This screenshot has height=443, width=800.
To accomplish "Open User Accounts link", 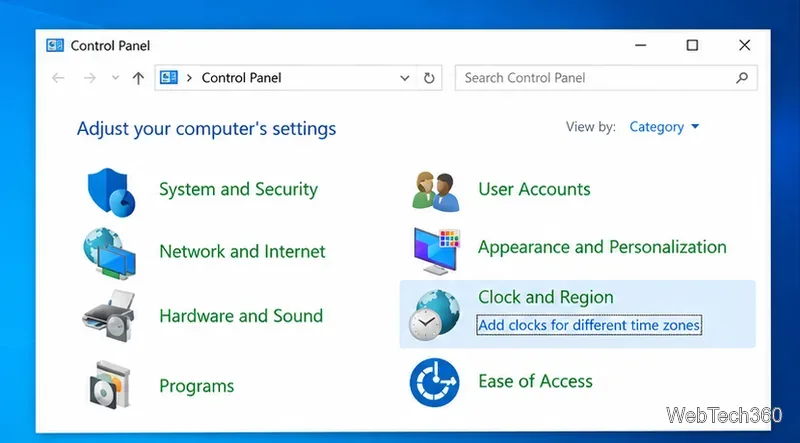I will [x=534, y=189].
